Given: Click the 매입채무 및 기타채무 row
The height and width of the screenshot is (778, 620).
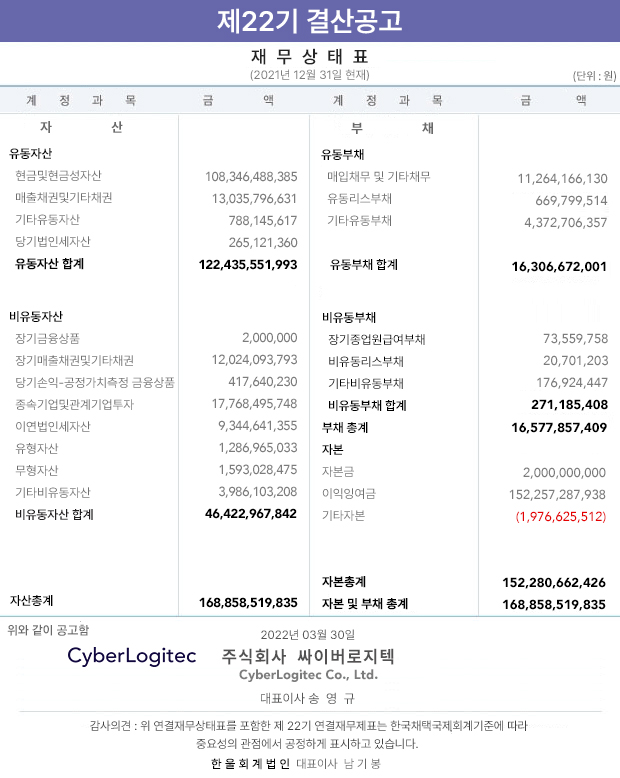Looking at the screenshot, I should click(464, 177).
